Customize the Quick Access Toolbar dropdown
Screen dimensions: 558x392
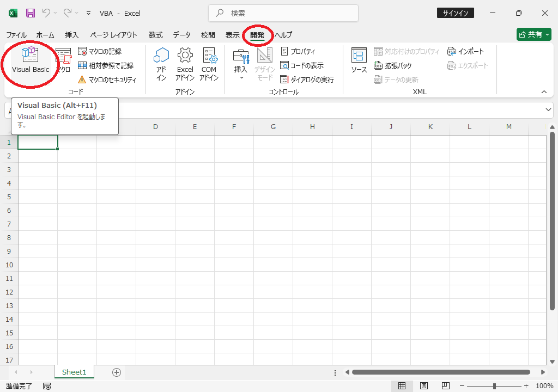pyautogui.click(x=89, y=13)
